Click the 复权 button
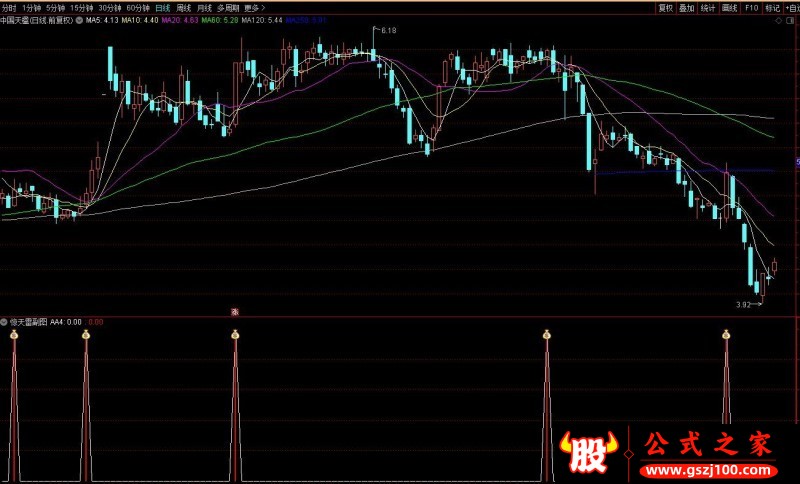 (665, 8)
